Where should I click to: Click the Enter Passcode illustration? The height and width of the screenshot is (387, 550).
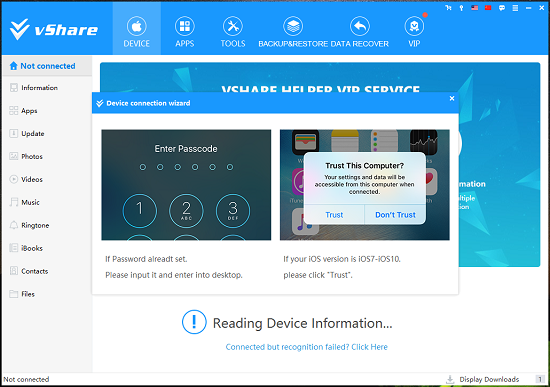(186, 185)
